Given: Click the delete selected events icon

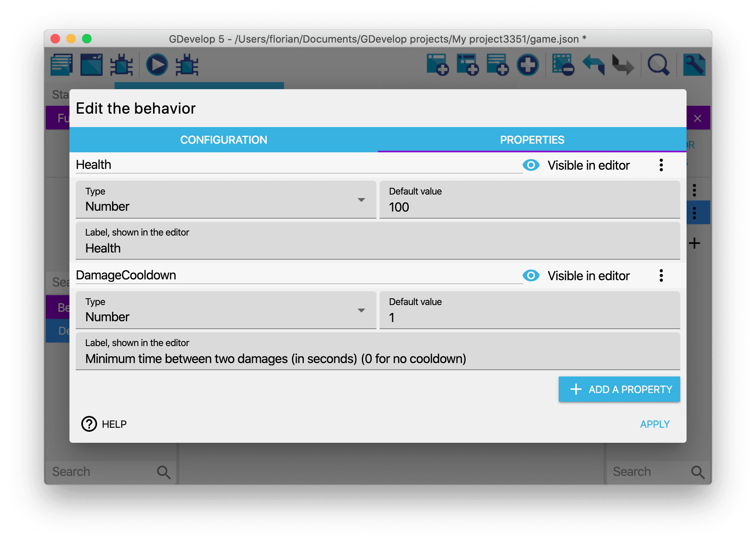Looking at the screenshot, I should click(563, 65).
